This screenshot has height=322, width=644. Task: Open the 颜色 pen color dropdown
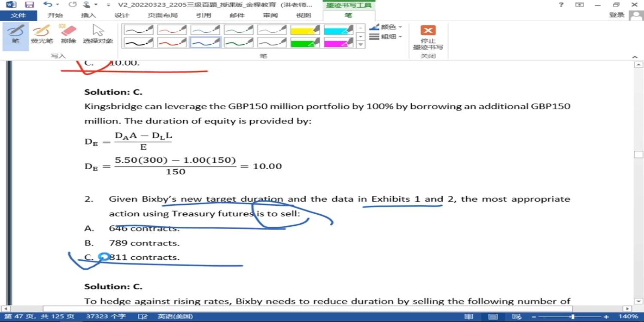coord(386,27)
